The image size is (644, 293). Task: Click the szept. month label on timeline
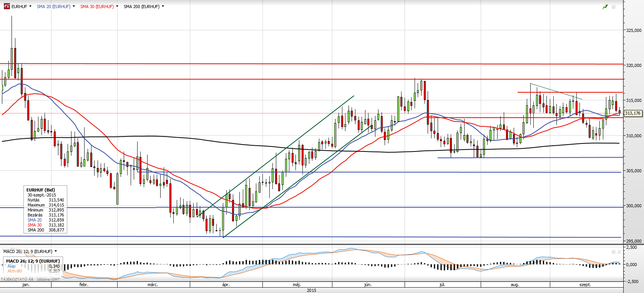tap(585, 285)
